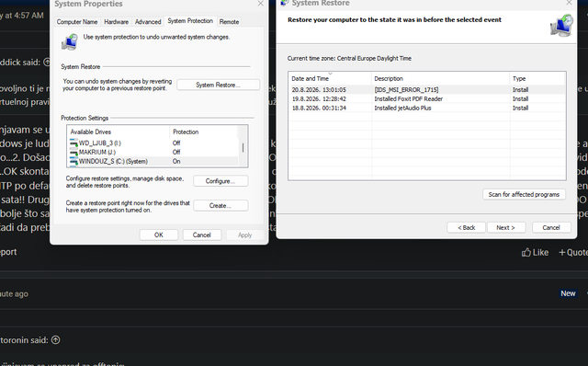The image size is (588, 366).
Task: Click Create... restore point button
Action: [220, 206]
